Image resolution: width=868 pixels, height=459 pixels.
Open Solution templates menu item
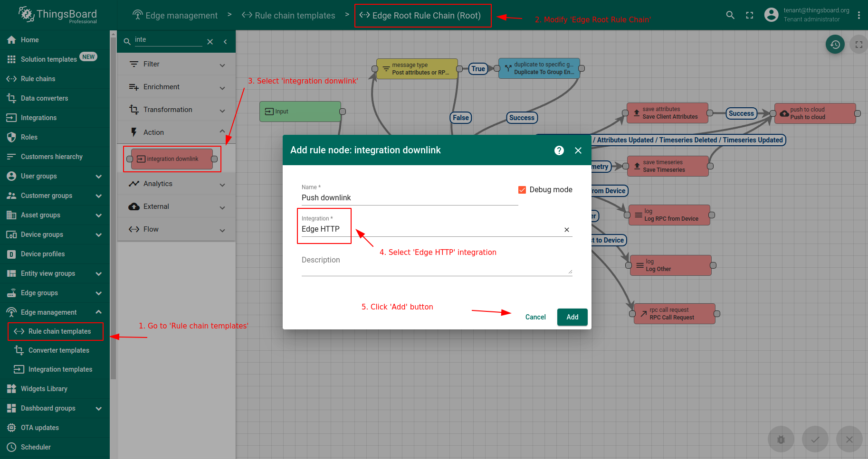[55, 59]
